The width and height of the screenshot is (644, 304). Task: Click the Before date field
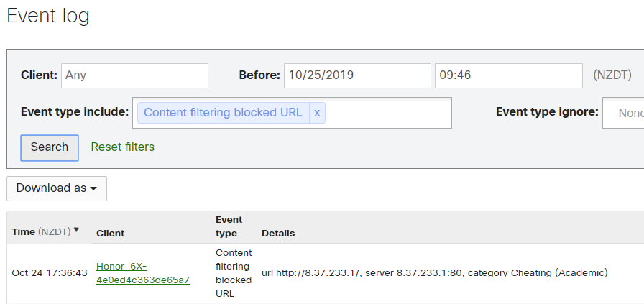[x=356, y=75]
